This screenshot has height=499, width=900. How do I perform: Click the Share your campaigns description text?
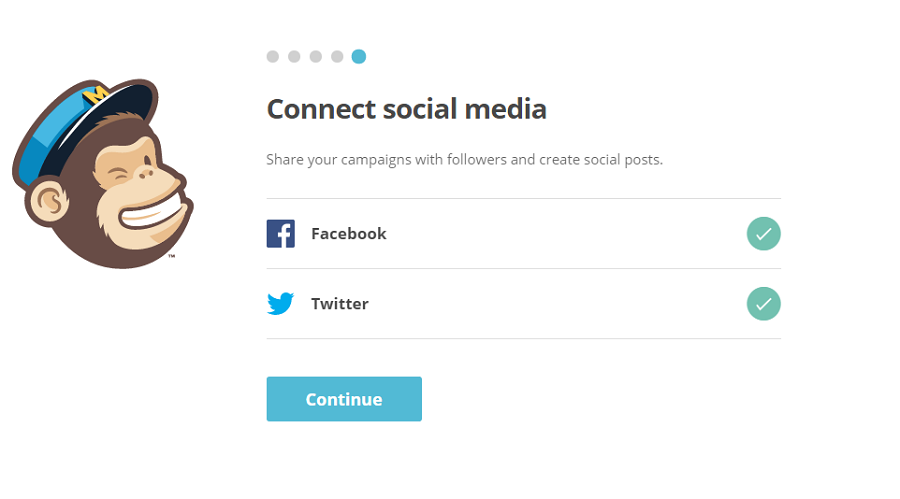[464, 160]
